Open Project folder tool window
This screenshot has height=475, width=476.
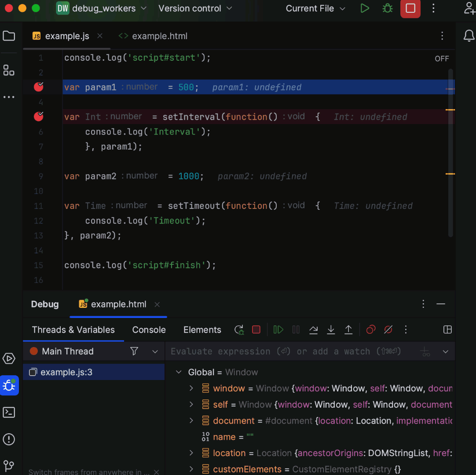click(x=9, y=36)
